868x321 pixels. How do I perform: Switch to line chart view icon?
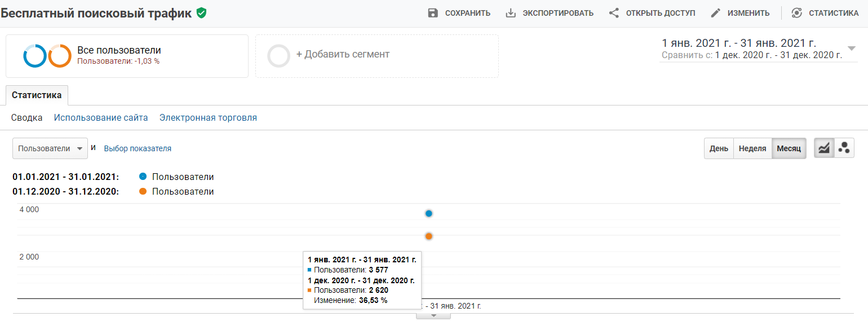[x=824, y=148]
